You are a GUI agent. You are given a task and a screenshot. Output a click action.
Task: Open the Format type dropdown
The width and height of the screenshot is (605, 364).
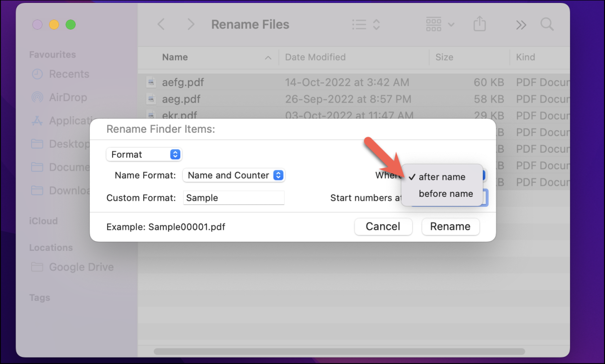(144, 154)
